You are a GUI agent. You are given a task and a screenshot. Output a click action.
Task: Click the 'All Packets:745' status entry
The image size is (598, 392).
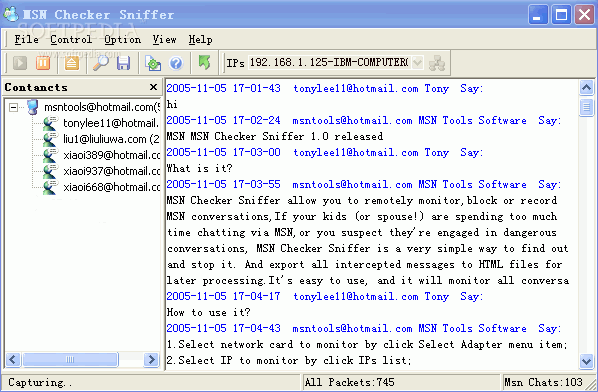(x=350, y=382)
